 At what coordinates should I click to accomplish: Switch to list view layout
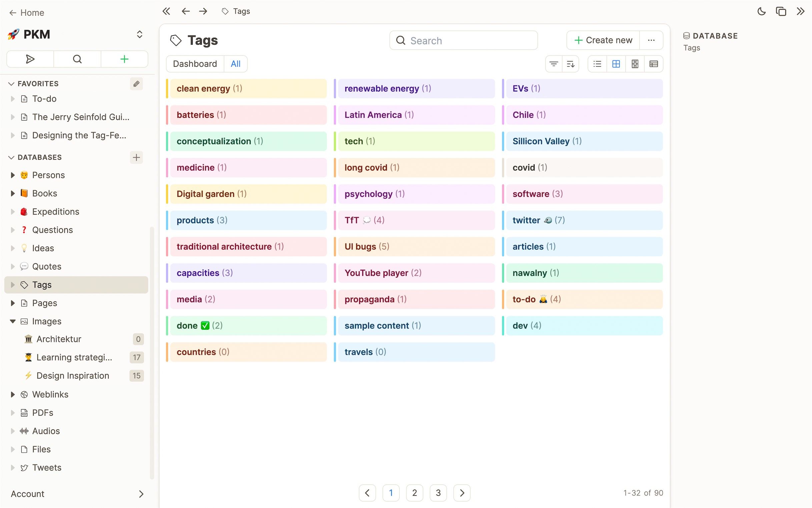(597, 64)
